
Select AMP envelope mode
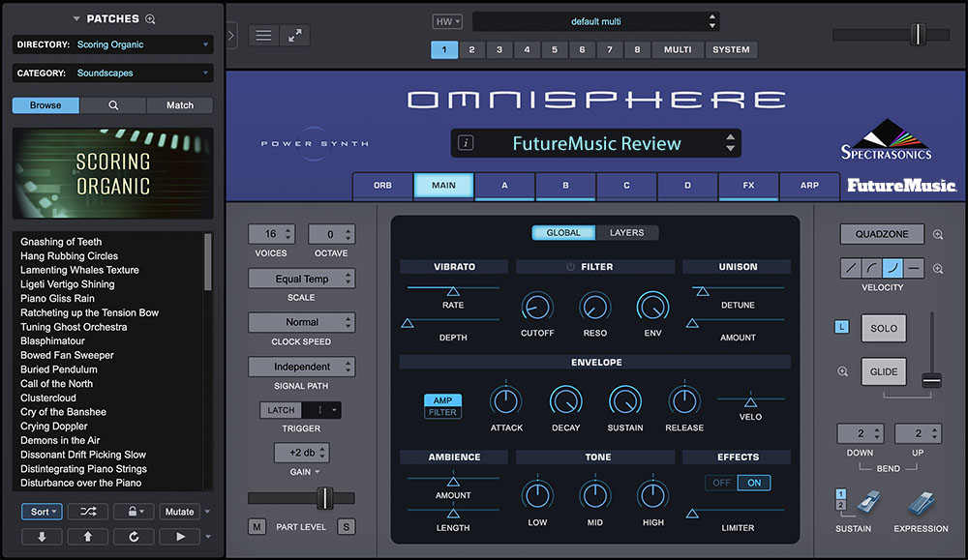442,400
